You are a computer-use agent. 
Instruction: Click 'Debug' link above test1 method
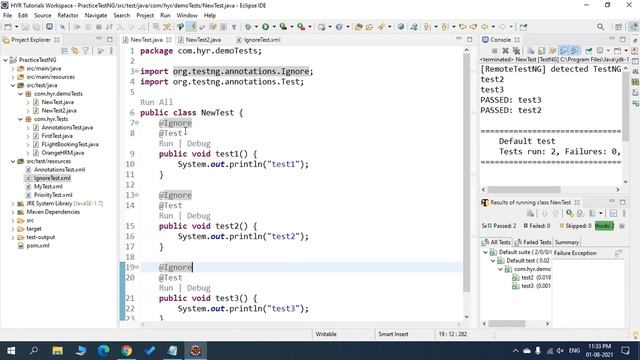pyautogui.click(x=198, y=143)
